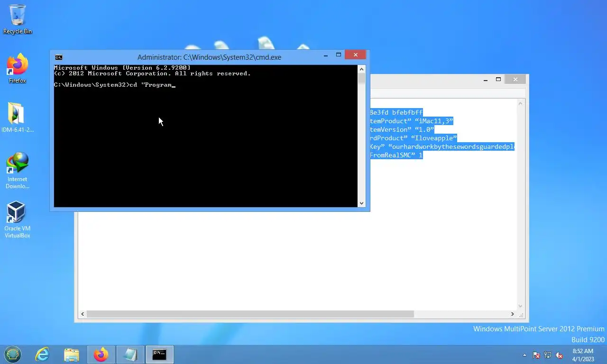Image resolution: width=607 pixels, height=364 pixels.
Task: Minimize the background Notepad window
Action: point(486,80)
